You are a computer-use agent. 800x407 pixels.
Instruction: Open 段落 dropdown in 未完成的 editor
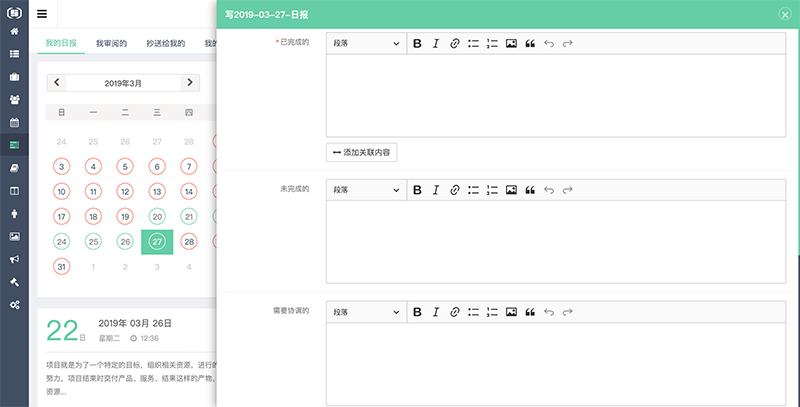[366, 190]
